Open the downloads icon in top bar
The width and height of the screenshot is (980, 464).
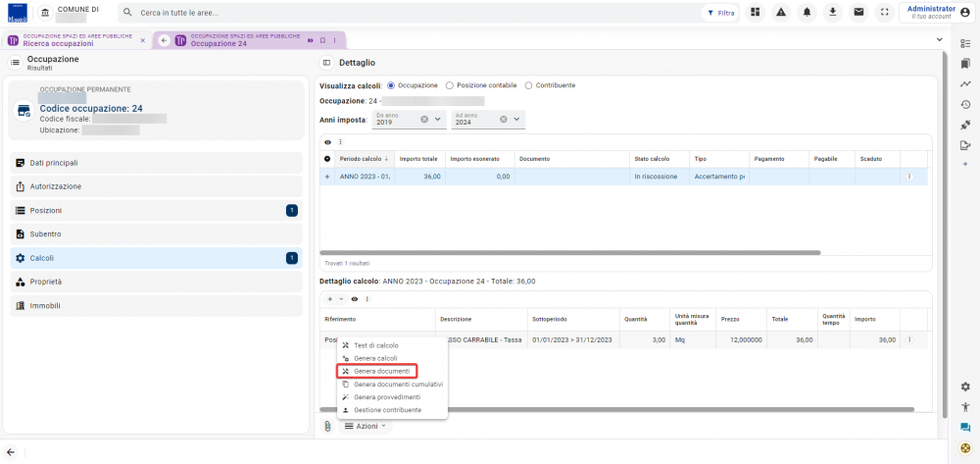point(833,13)
